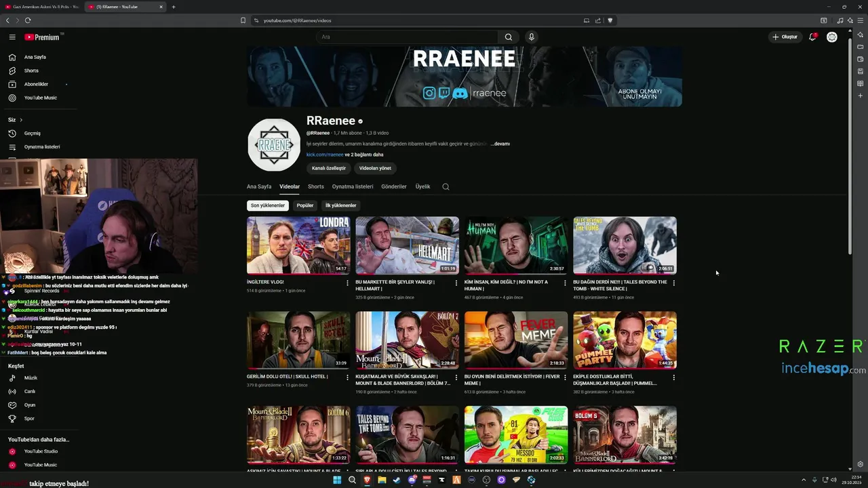Open Canlı under Keşfet
Screen dimensions: 868x488
click(30, 391)
